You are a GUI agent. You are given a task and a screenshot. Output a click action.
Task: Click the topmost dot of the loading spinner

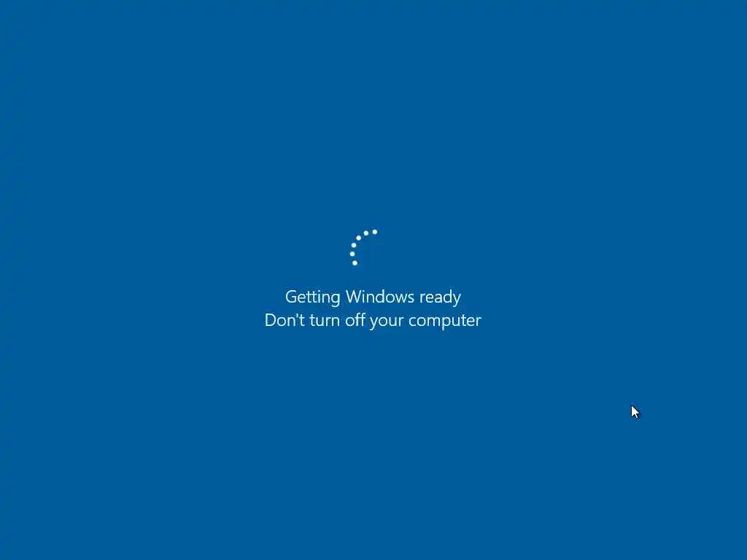375,232
